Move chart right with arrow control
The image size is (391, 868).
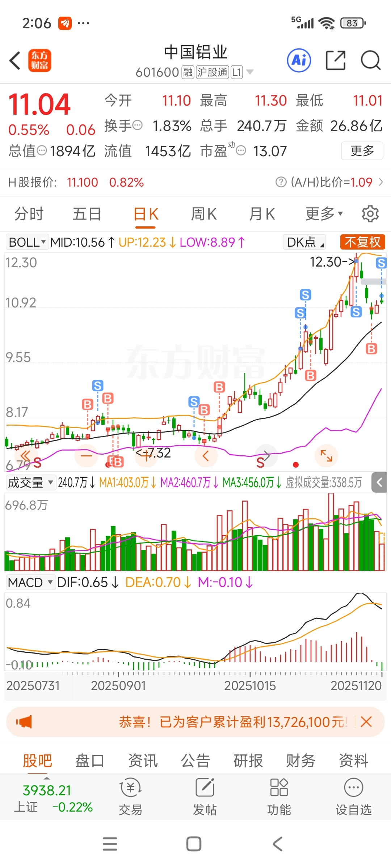coord(266,456)
